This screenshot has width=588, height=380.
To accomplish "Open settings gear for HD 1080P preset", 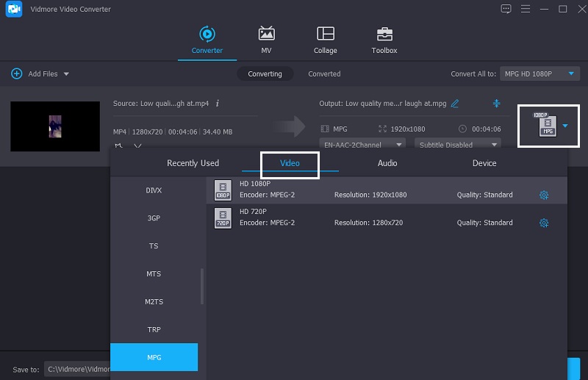I will click(544, 195).
